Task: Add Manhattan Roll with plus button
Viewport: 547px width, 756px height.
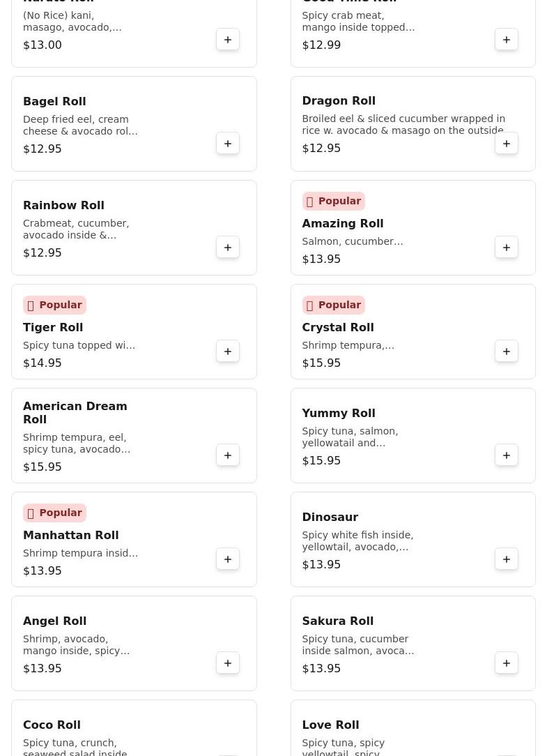Action: [x=228, y=559]
